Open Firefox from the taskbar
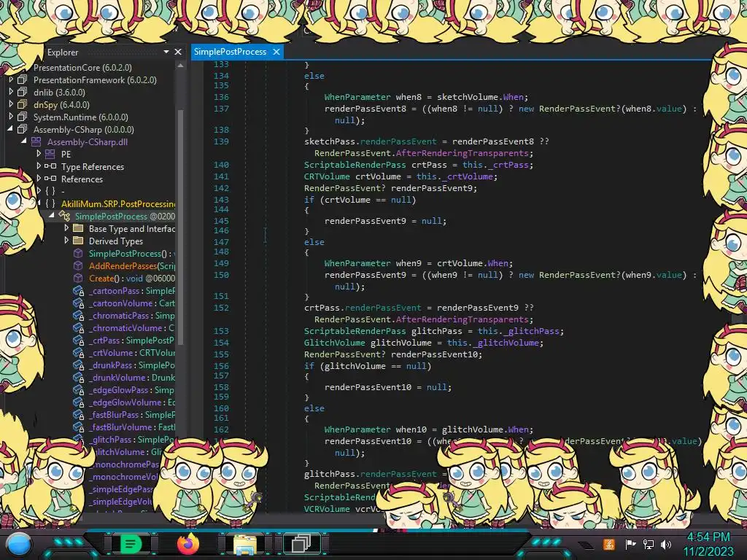 (x=187, y=544)
